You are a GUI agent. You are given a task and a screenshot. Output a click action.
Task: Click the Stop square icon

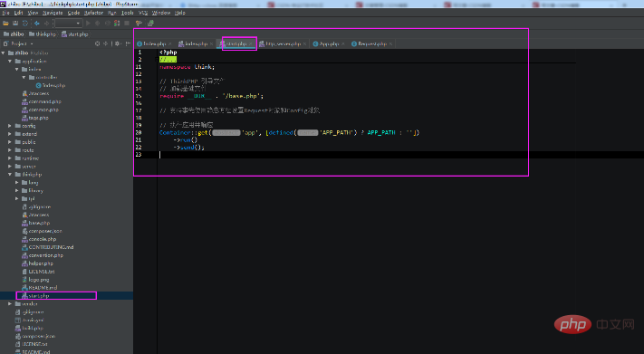pos(127,24)
